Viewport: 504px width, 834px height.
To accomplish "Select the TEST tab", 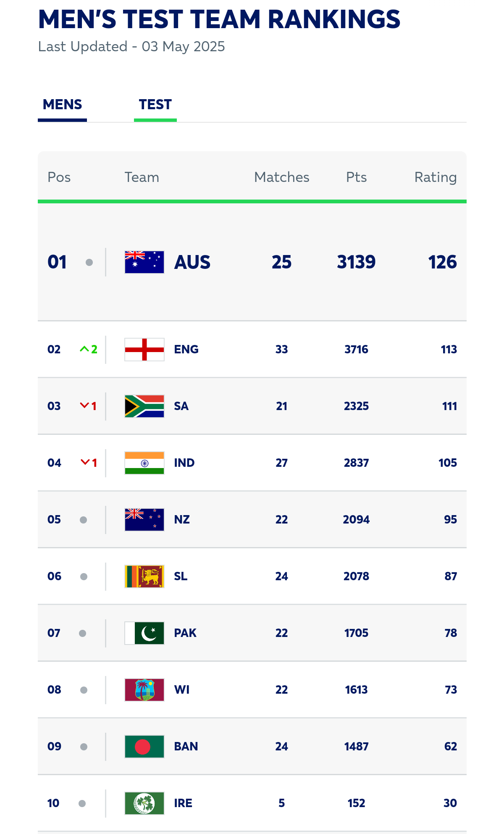I will pyautogui.click(x=155, y=104).
